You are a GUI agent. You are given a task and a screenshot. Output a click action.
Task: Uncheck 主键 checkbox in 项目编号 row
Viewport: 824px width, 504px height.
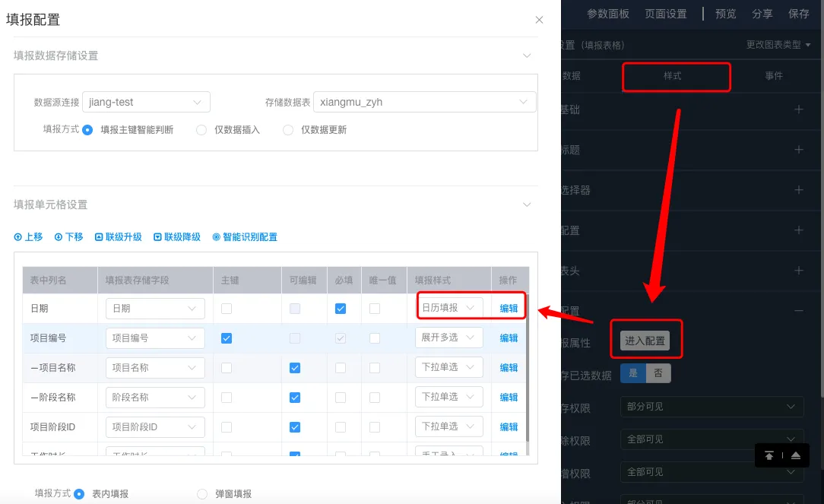[x=227, y=338]
